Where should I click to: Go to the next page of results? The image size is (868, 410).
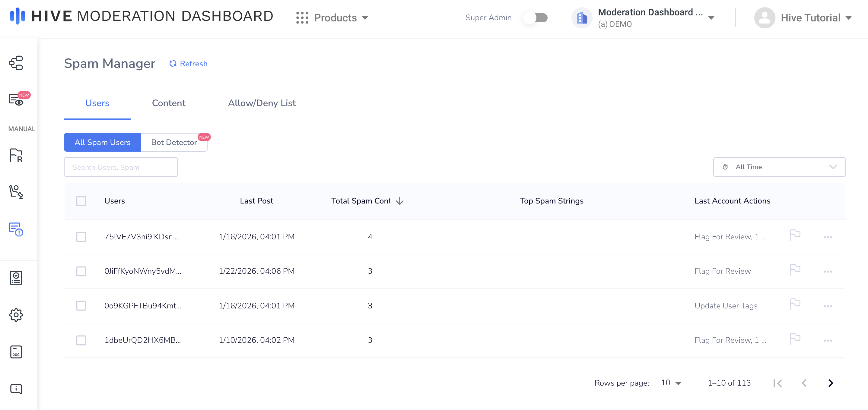[x=830, y=383]
